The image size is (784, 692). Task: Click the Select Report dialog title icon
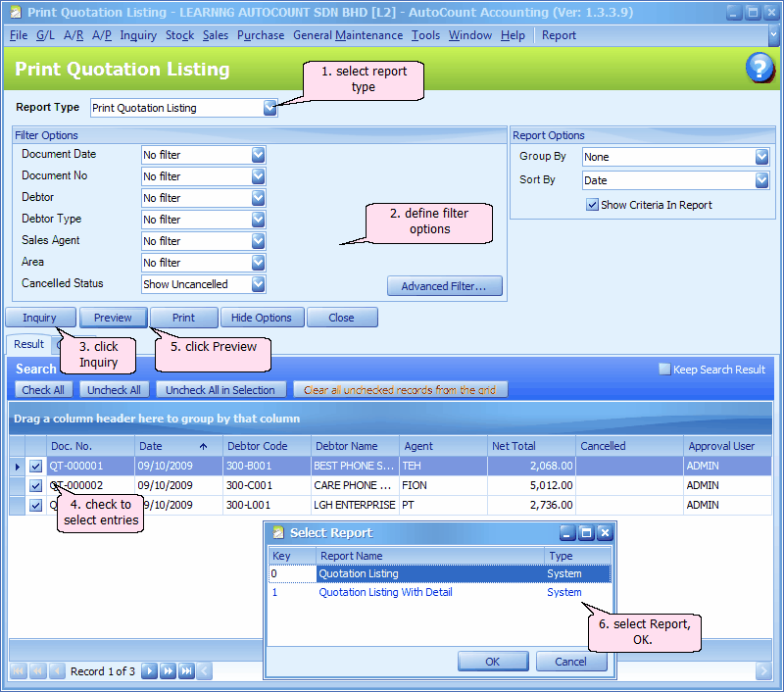278,533
